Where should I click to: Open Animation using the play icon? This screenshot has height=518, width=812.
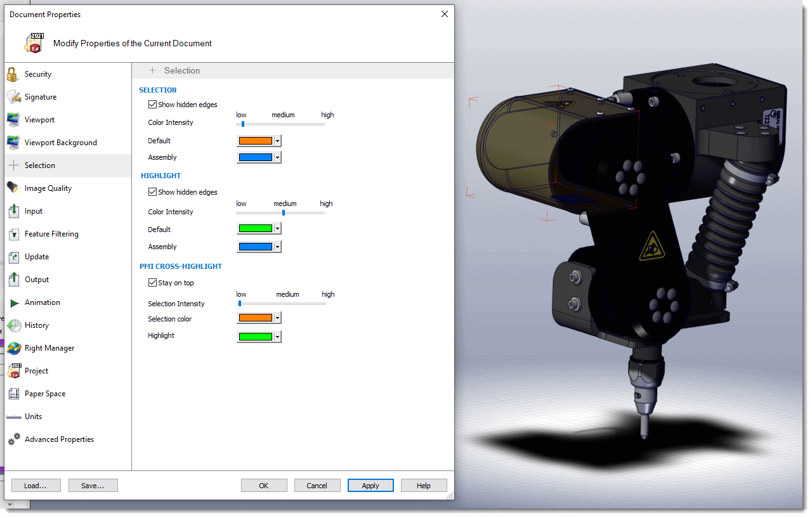coord(13,302)
